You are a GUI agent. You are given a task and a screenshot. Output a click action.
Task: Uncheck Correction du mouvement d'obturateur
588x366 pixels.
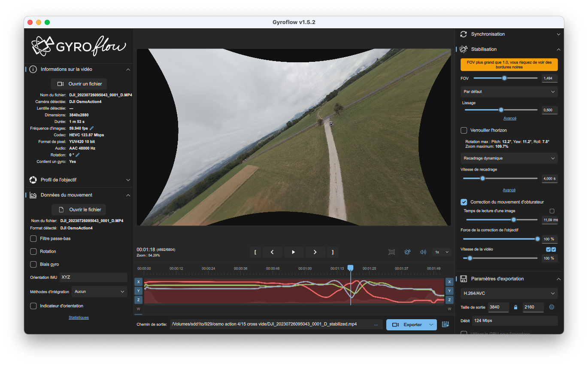pos(464,202)
